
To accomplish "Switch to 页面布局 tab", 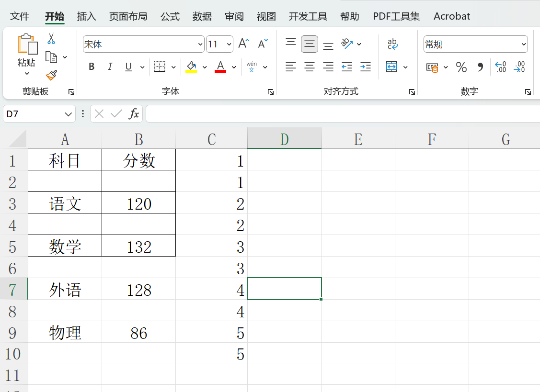I will click(x=128, y=16).
